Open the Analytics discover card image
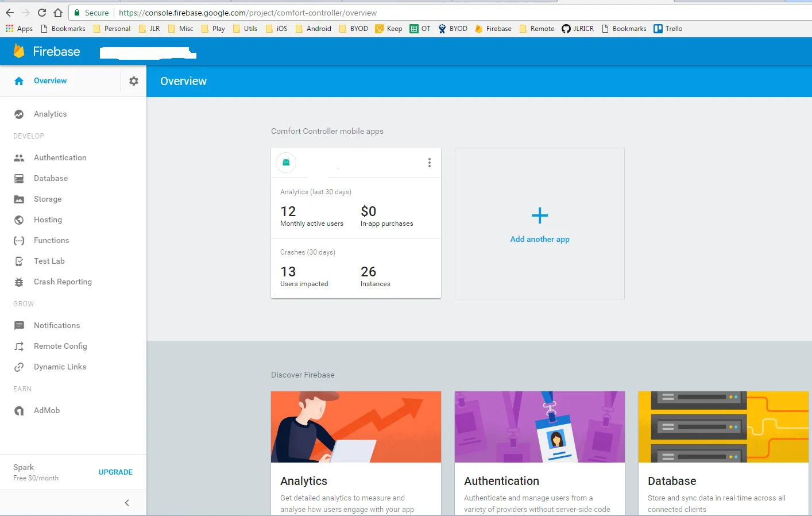This screenshot has width=812, height=516. 356,427
